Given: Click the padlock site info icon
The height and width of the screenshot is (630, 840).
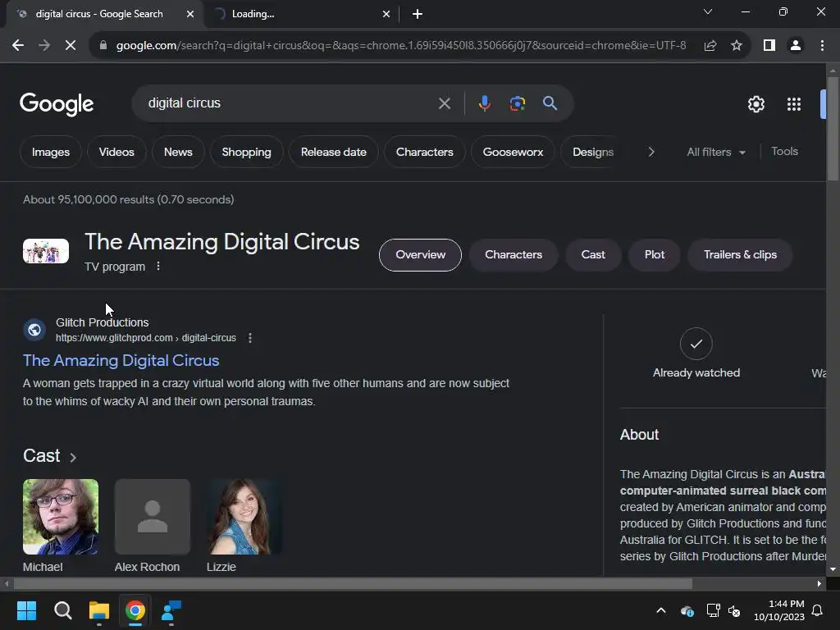Looking at the screenshot, I should click(x=103, y=46).
